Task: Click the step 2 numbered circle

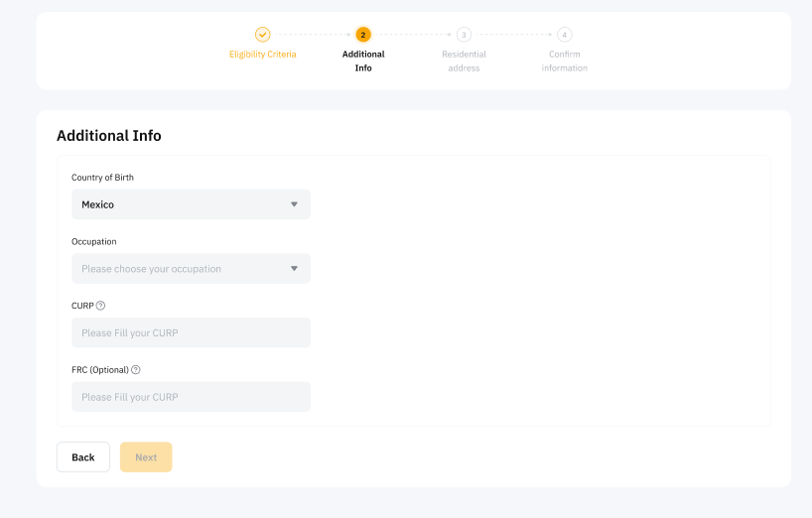Action: point(363,35)
